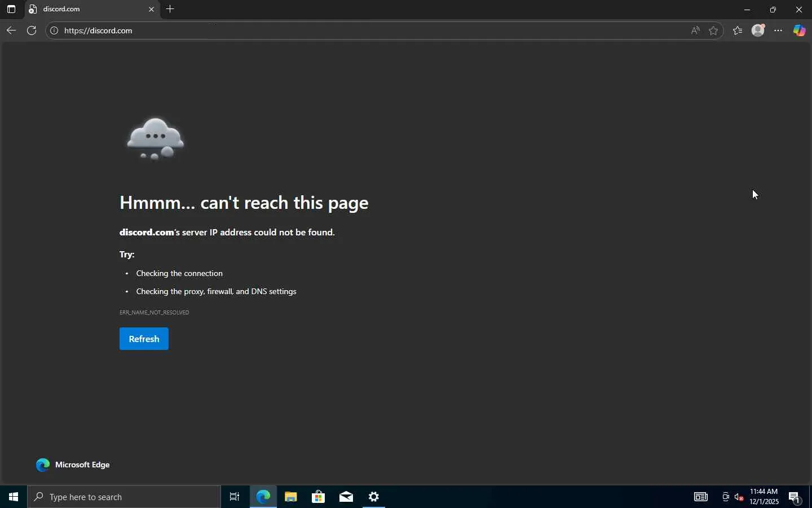Click the blue Refresh button
Screen dimensions: 812x508
point(144,339)
